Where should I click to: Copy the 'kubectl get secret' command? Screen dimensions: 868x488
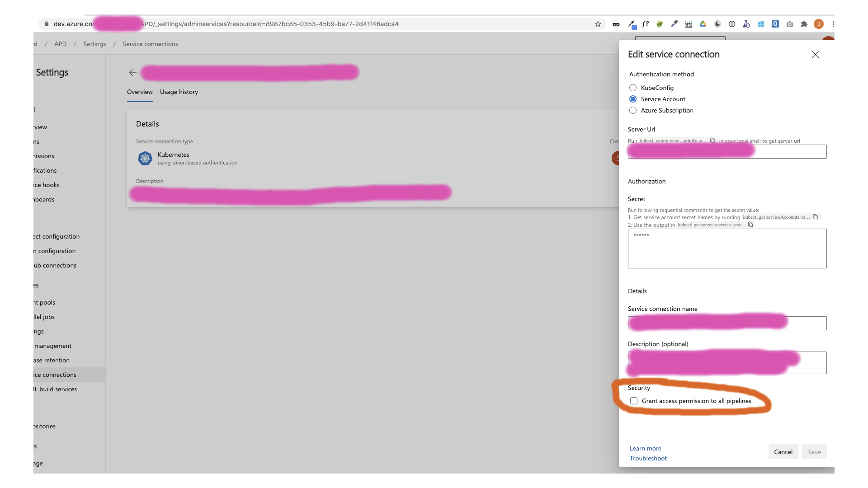pos(750,225)
